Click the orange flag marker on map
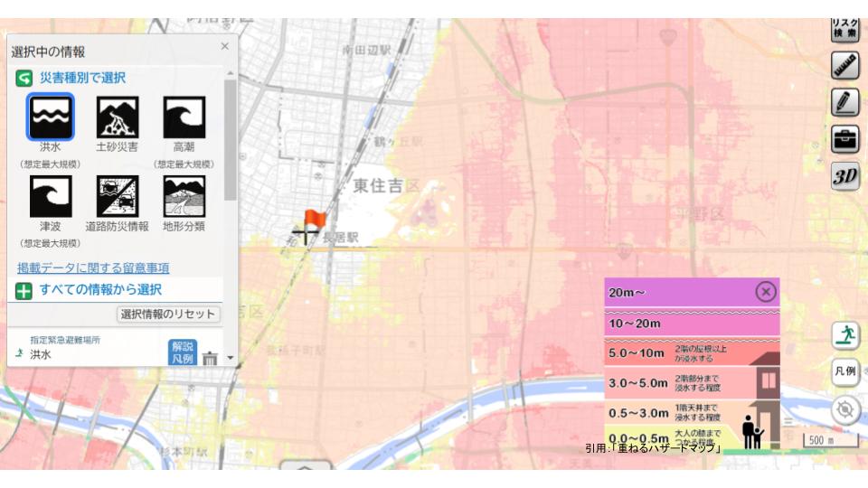The image size is (868, 488). click(x=315, y=220)
